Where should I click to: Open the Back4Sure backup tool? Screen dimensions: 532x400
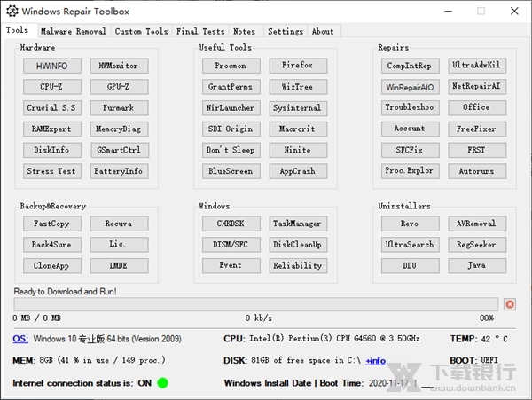click(x=52, y=245)
